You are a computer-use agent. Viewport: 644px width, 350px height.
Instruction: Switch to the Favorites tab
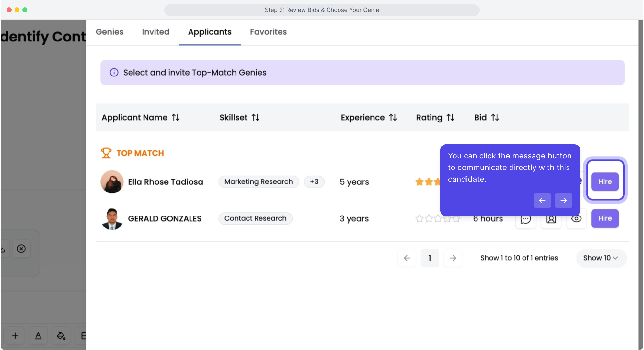click(x=268, y=32)
